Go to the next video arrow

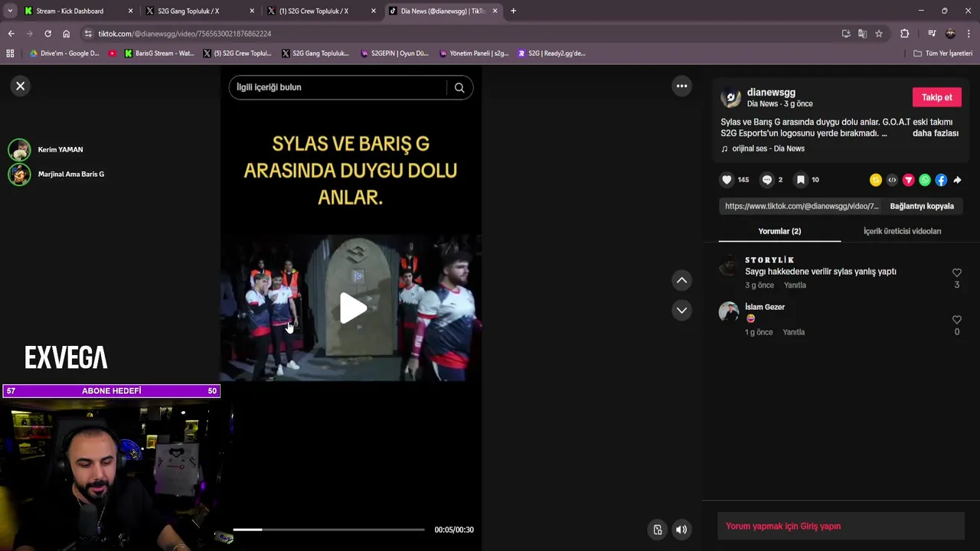[681, 310]
